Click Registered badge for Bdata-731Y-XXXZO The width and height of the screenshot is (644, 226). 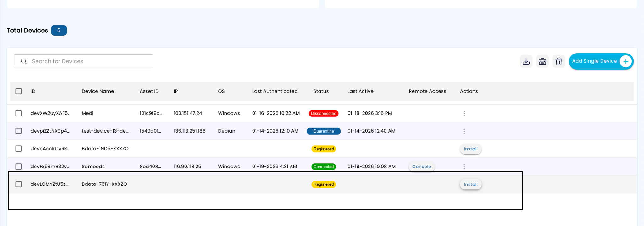[324, 184]
